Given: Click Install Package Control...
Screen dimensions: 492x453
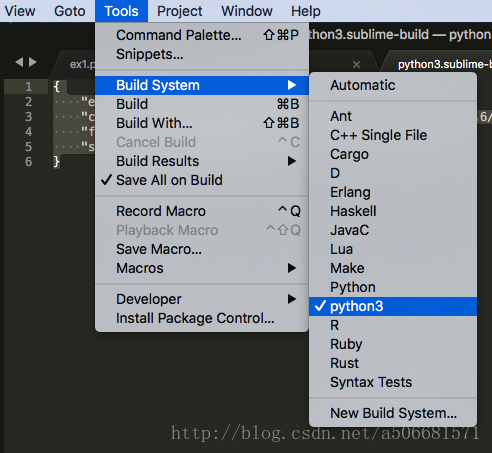Looking at the screenshot, I should tap(202, 318).
